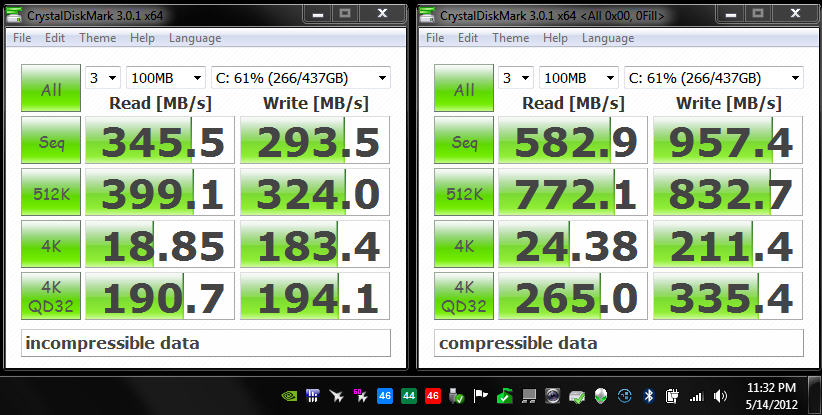The width and height of the screenshot is (822, 415).
Task: Click CrystalDiskMark app icon in 0Fill title bar
Action: coord(427,15)
